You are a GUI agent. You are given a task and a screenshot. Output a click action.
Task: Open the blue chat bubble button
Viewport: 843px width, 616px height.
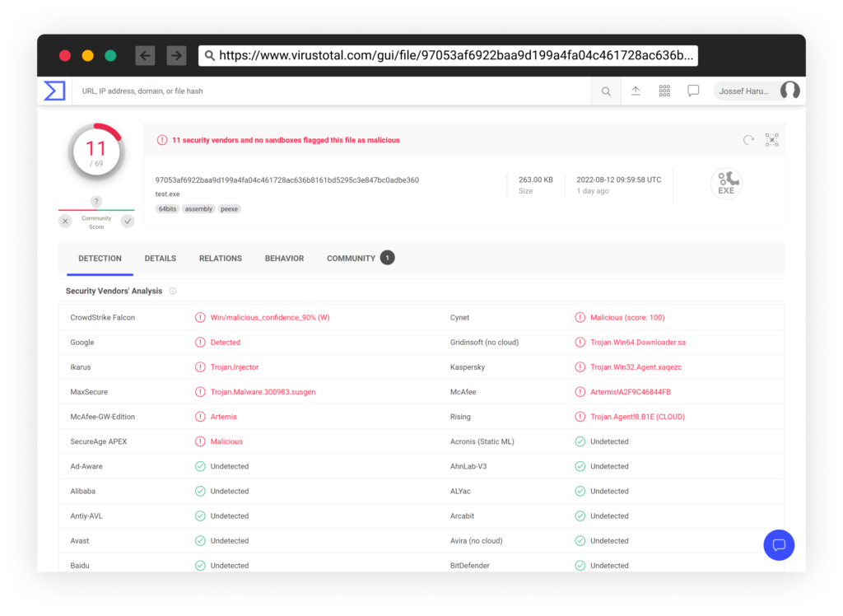coord(779,545)
